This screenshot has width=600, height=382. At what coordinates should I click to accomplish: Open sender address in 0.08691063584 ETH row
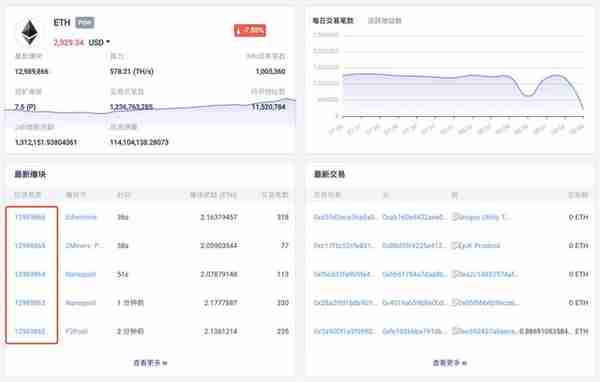point(414,331)
